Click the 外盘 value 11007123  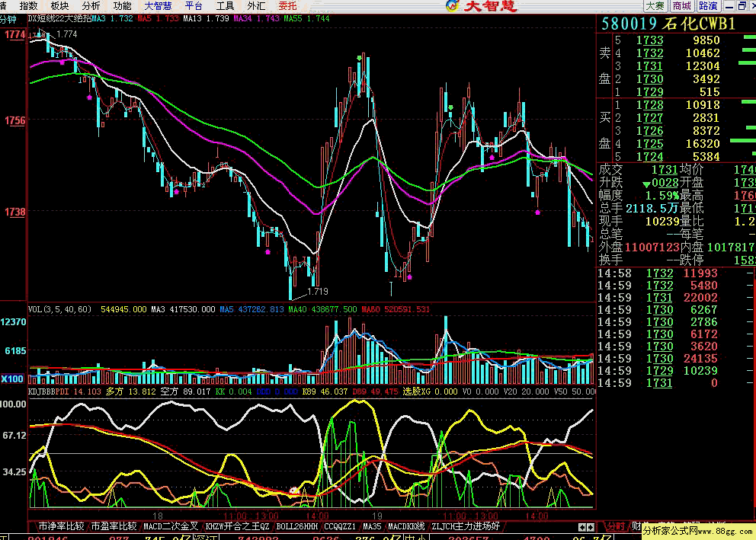tap(652, 247)
